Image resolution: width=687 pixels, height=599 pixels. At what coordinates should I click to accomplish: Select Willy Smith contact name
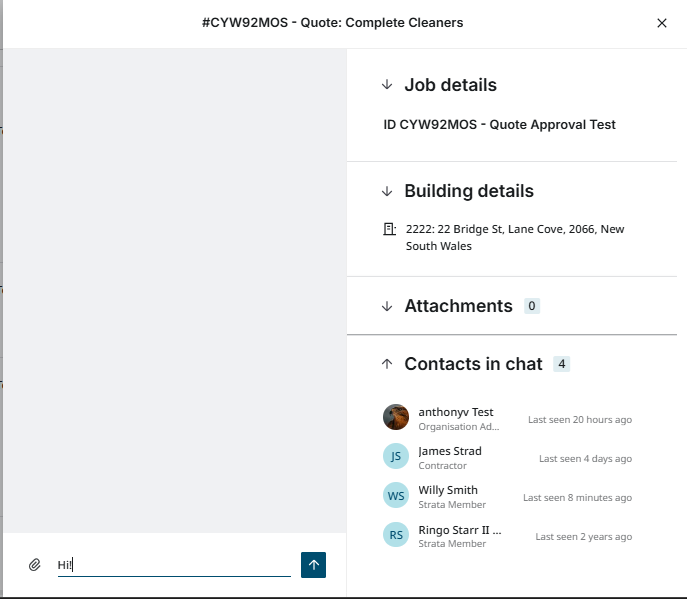pyautogui.click(x=448, y=490)
